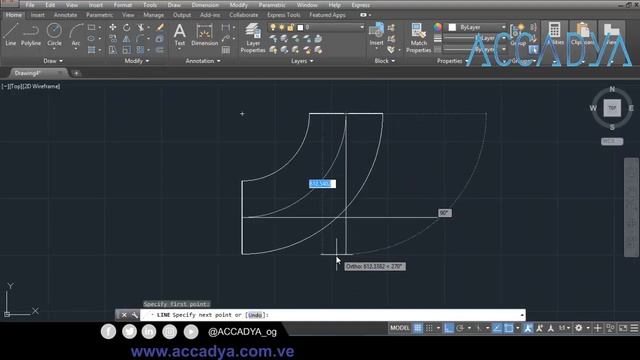Select the Line tool
Screen dimensions: 640x360
click(x=11, y=34)
